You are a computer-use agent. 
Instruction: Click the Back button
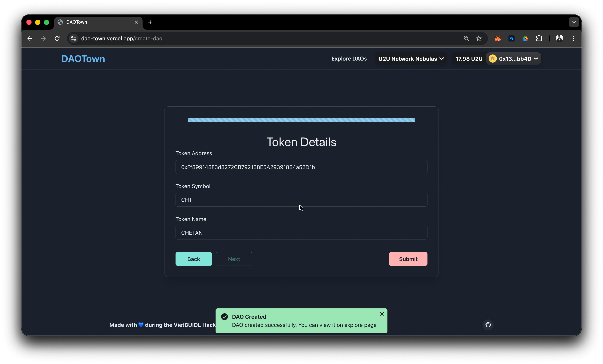194,259
